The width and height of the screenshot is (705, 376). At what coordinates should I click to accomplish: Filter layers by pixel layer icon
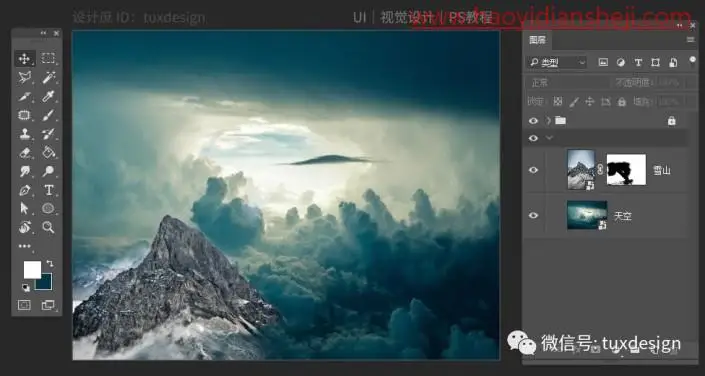coord(603,63)
